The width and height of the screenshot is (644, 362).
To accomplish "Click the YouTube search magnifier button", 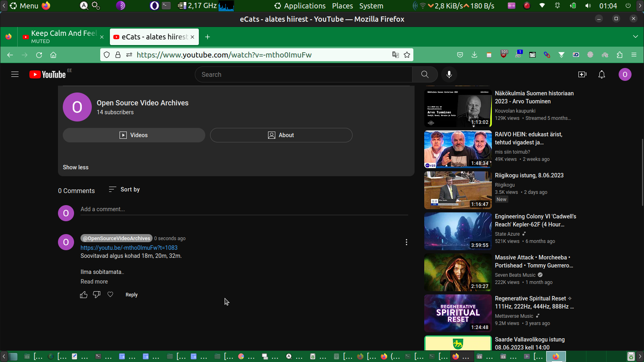I will (x=425, y=74).
